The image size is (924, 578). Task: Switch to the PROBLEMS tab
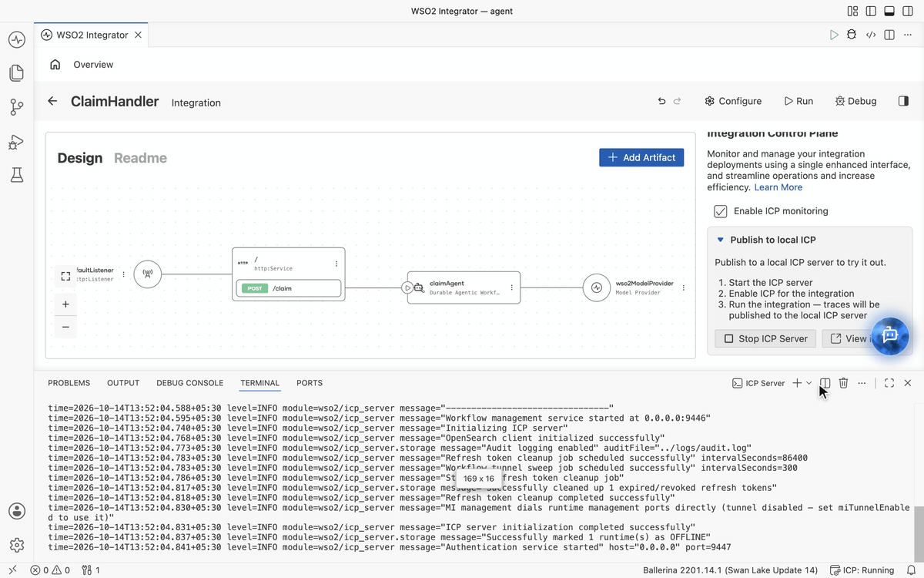click(69, 383)
